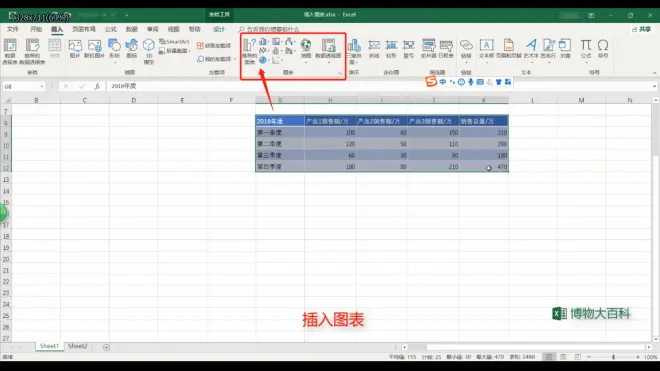Toggle Sogou voice input microphone
Viewport: 660px width, 371px height.
[x=471, y=82]
